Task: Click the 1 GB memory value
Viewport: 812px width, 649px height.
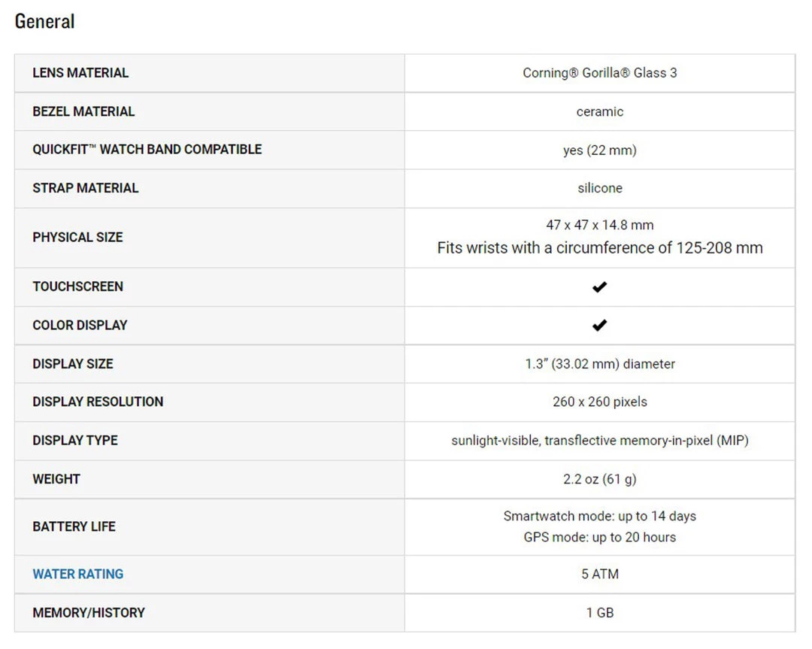Action: click(599, 612)
